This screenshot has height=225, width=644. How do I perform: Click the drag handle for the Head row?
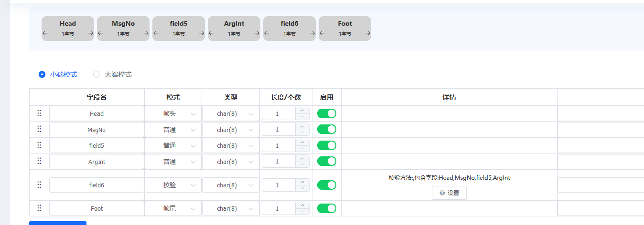click(x=39, y=113)
